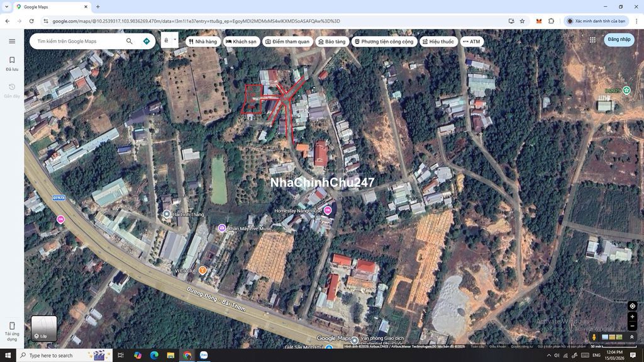Click the Đăng nhập sign-in button
The width and height of the screenshot is (644, 362).
pos(619,40)
